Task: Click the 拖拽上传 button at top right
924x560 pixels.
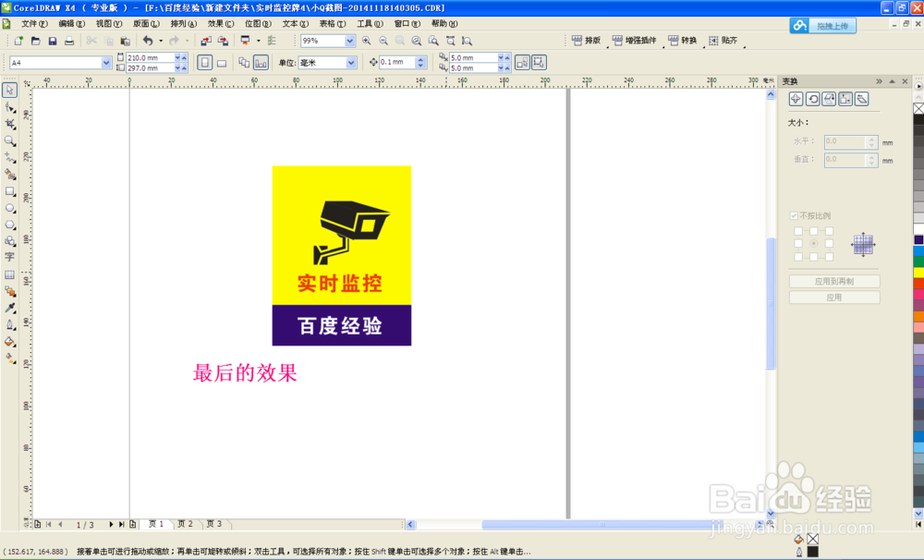Action: [831, 25]
